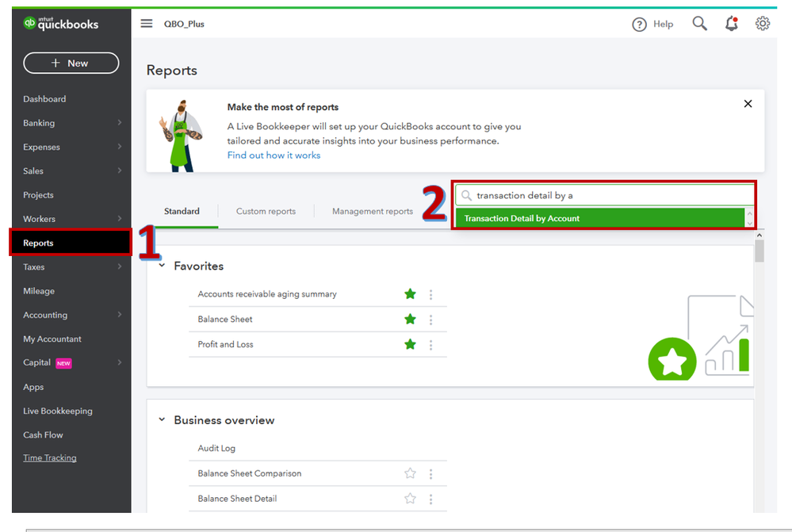Image resolution: width=792 pixels, height=532 pixels.
Task: Open the Balance Sheet Comparison report
Action: point(250,473)
